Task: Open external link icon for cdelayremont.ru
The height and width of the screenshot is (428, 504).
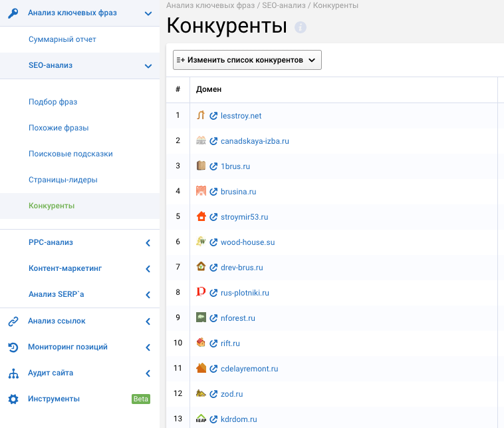Action: click(x=213, y=369)
